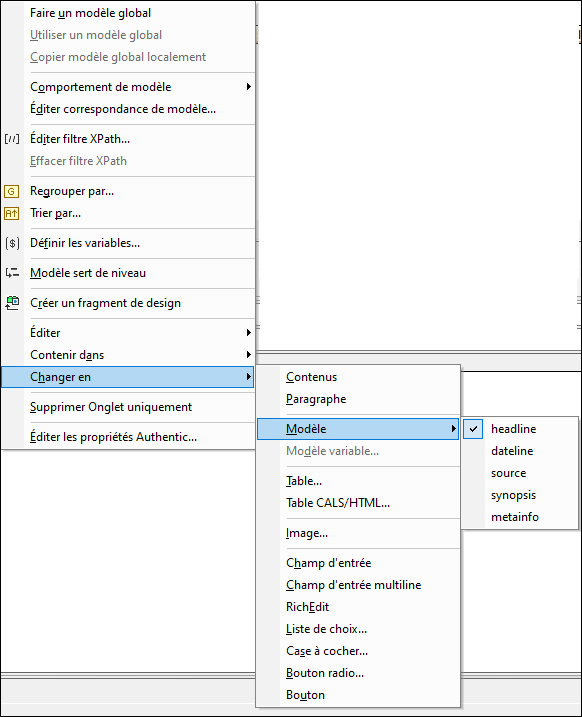Open the Modèle submenu arrow

coord(453,429)
